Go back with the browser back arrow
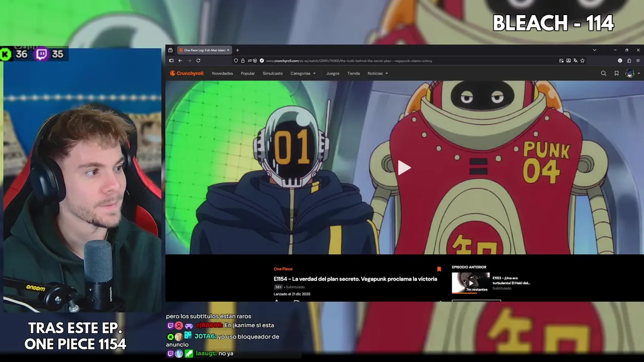Viewport: 644px width, 362px height. click(x=180, y=61)
